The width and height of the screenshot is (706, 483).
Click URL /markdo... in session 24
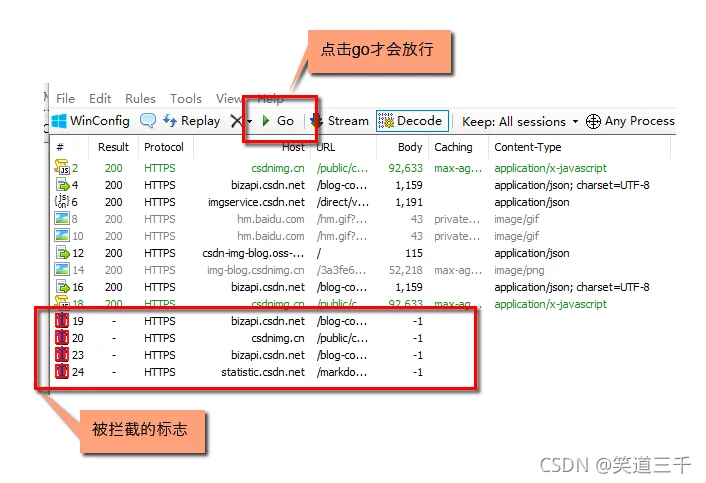(x=342, y=372)
